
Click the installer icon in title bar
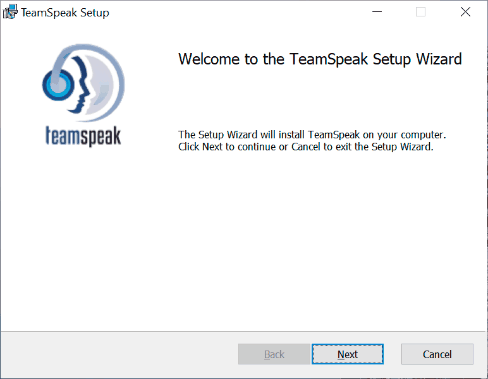point(10,12)
